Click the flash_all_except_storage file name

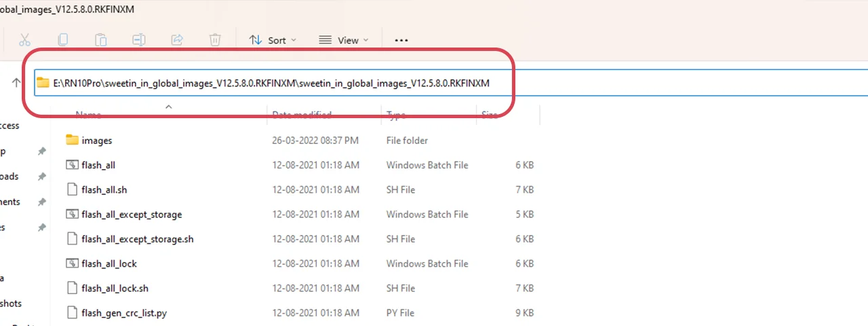pyautogui.click(x=132, y=215)
